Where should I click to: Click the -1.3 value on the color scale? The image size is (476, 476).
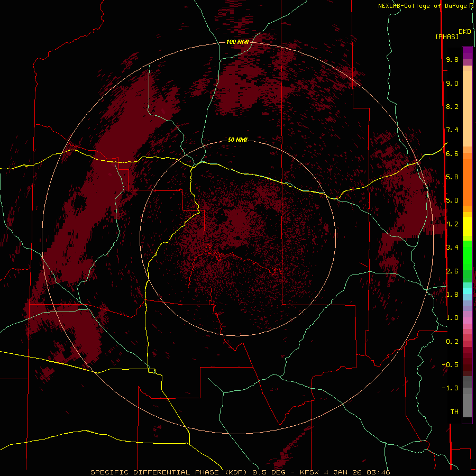pyautogui.click(x=450, y=388)
